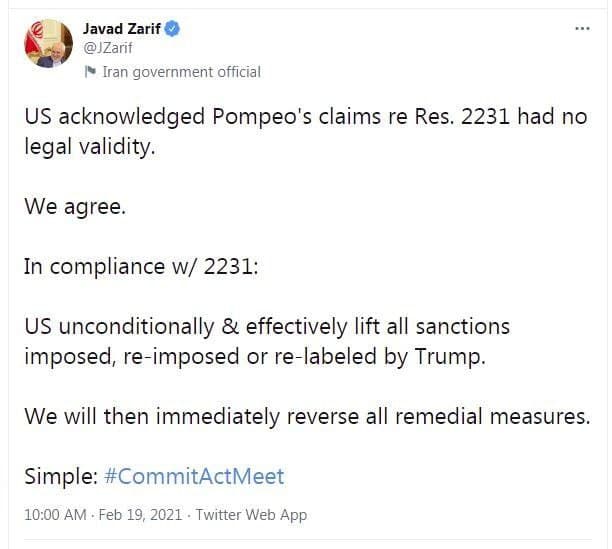Screen dimensions: 612x549
Task: Click the line 'US unconditionally & effectively lift all sanctions'
Action: click(x=267, y=326)
